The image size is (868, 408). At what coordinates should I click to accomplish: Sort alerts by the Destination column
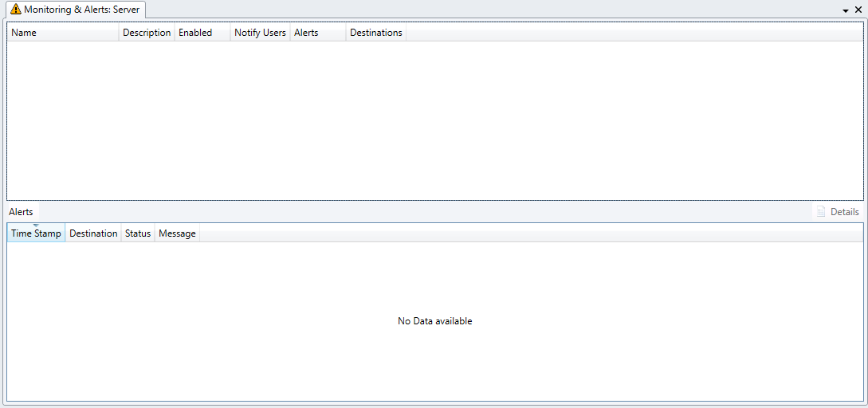(x=93, y=233)
